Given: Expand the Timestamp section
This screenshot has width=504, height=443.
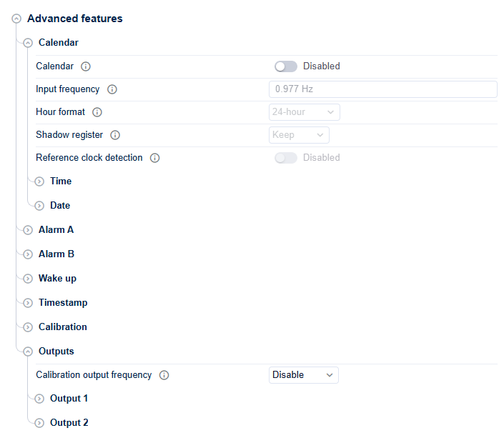Looking at the screenshot, I should coord(28,303).
